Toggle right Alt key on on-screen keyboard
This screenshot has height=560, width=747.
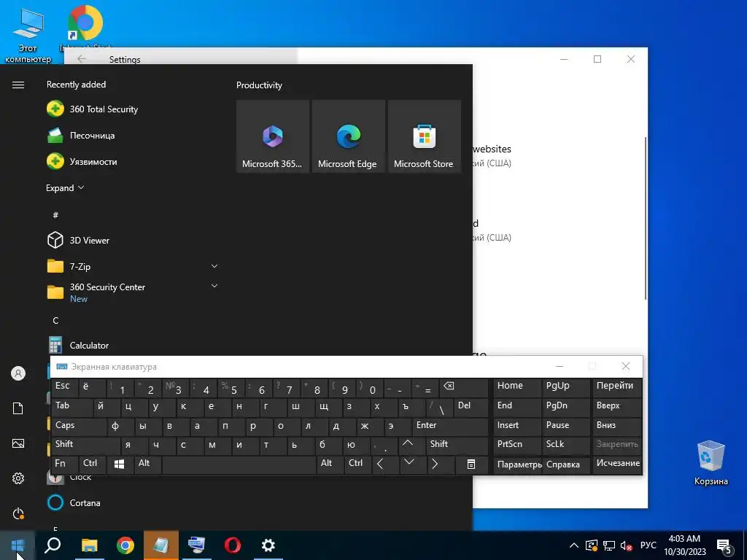point(330,464)
